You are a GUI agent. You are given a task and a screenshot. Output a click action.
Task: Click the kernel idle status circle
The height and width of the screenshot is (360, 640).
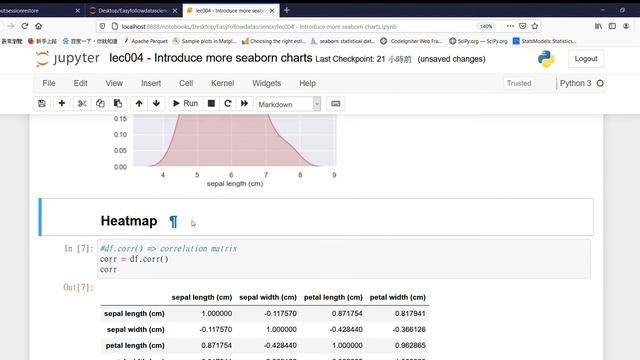[x=600, y=83]
